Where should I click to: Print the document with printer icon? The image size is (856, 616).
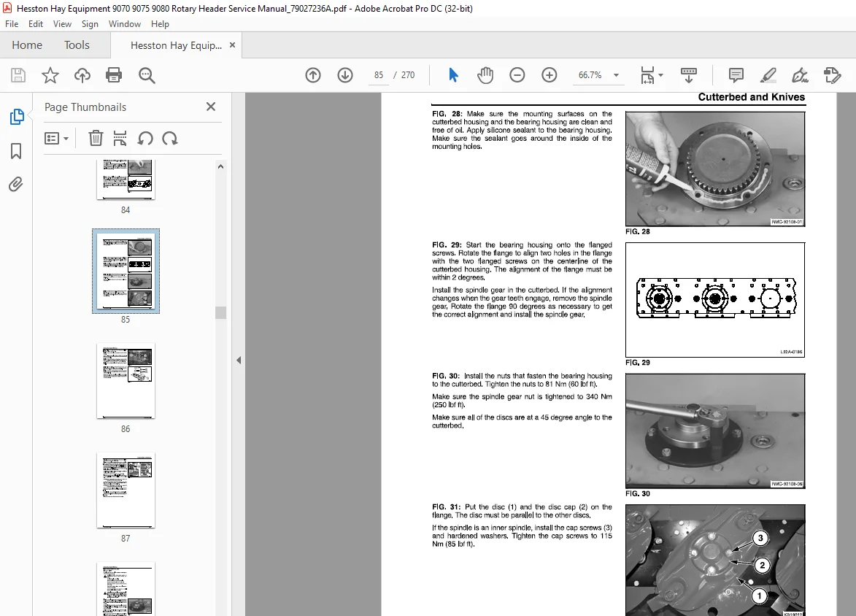[x=114, y=75]
